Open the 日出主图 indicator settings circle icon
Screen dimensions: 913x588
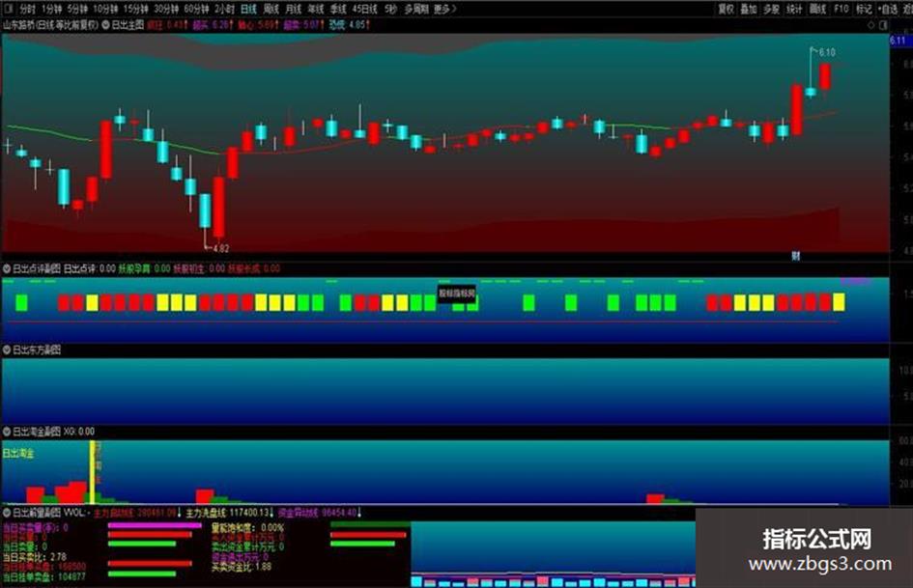click(x=106, y=25)
